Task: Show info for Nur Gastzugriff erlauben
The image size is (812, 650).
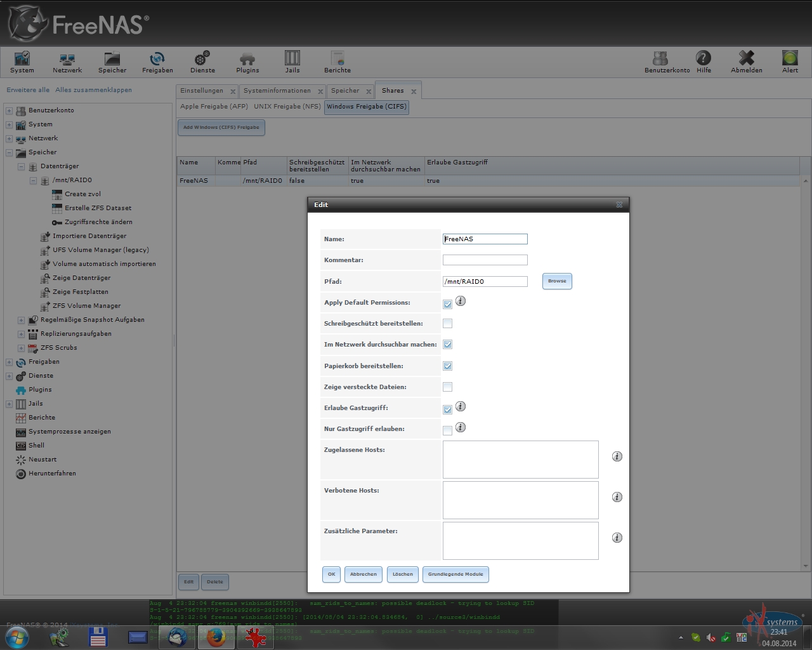Action: pos(461,427)
